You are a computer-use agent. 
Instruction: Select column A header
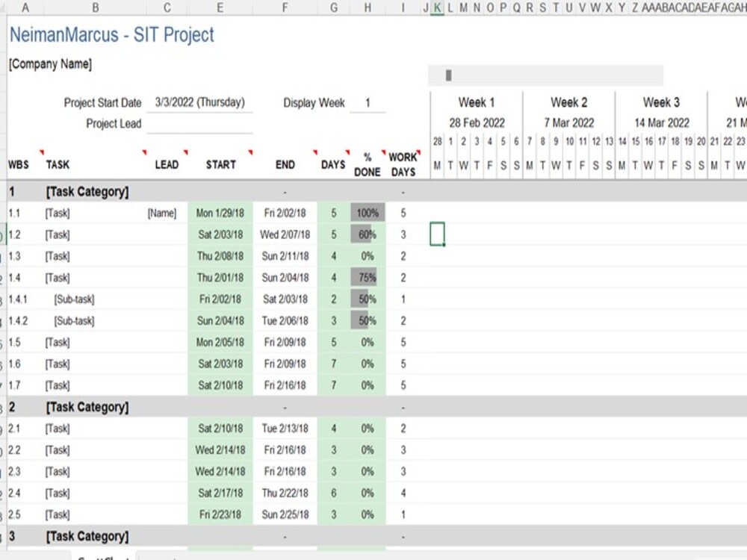pos(25,7)
